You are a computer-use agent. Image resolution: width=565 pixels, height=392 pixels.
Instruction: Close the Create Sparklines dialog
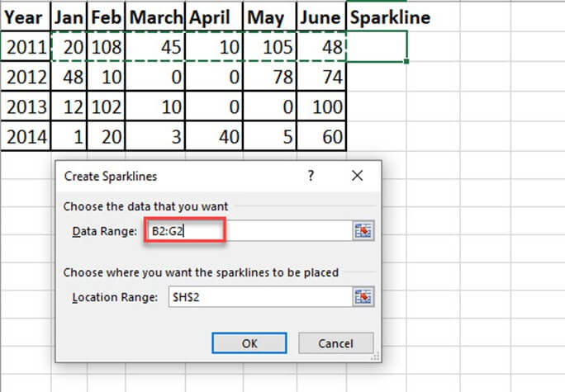pyautogui.click(x=357, y=176)
